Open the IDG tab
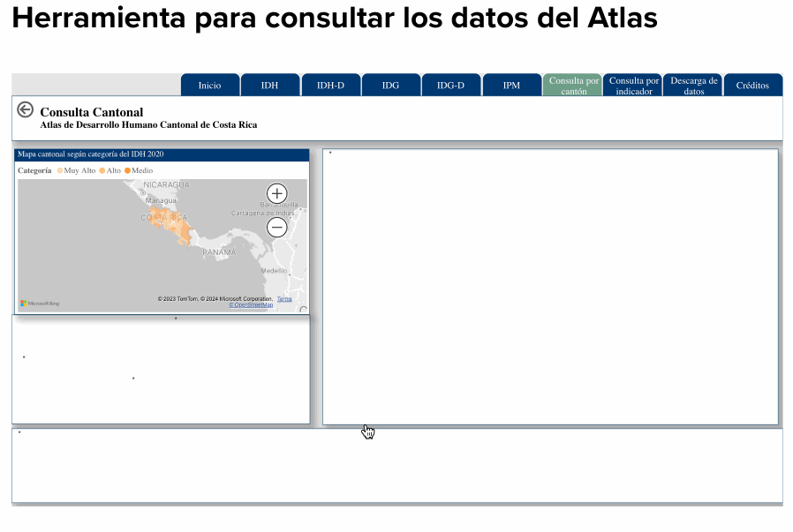793x532 pixels. (x=390, y=86)
